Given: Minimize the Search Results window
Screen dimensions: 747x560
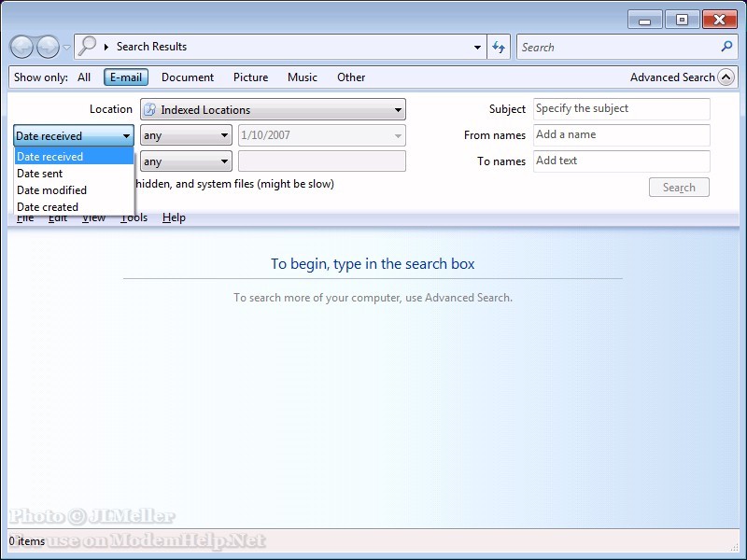Looking at the screenshot, I should click(644, 21).
